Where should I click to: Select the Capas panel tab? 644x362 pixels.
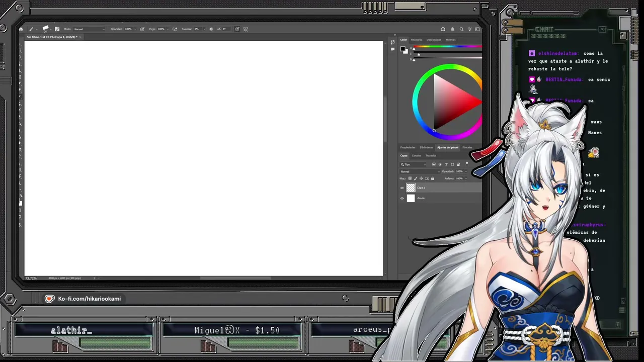click(404, 155)
